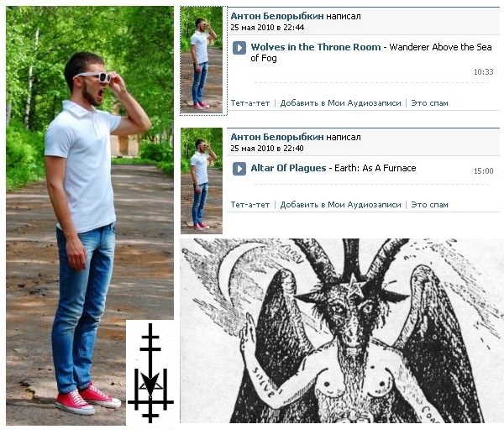Click the goat-headed figure engraving image
504x440 pixels.
pos(342,331)
